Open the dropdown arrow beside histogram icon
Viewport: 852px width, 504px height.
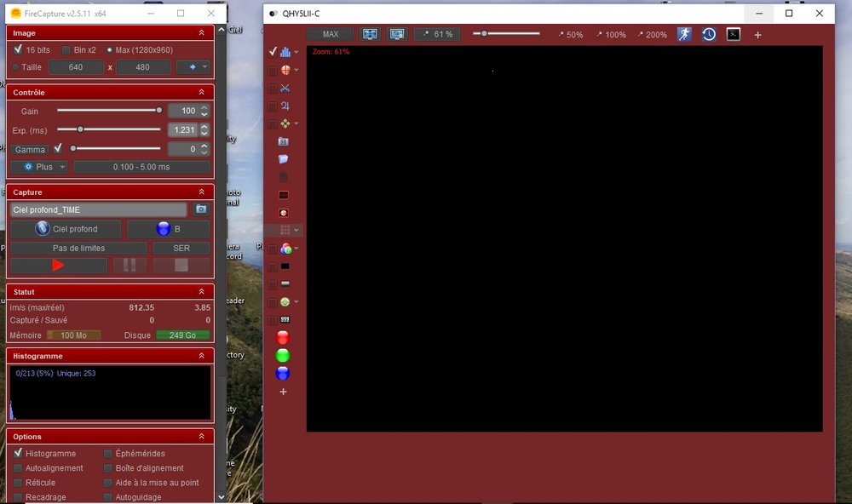296,52
